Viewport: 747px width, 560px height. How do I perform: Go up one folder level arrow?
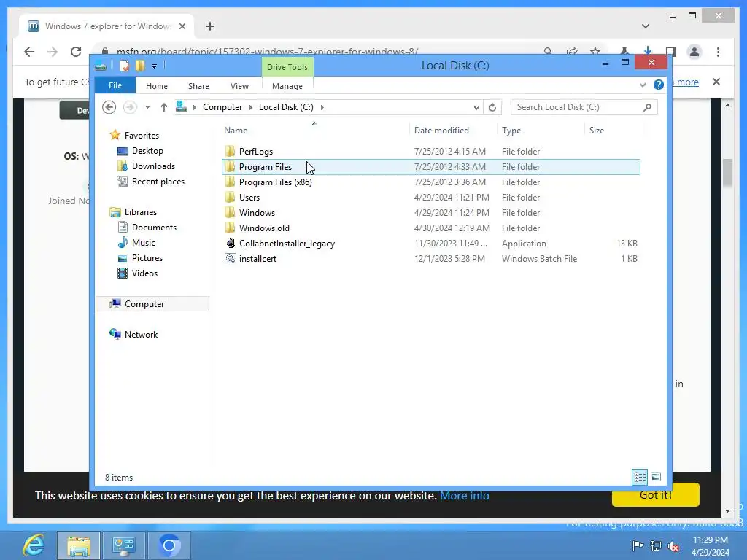(x=164, y=107)
